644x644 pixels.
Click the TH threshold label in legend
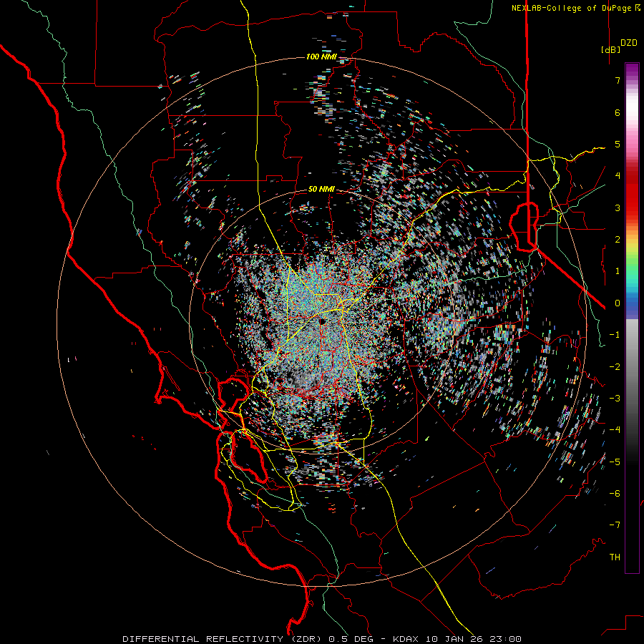coord(615,557)
